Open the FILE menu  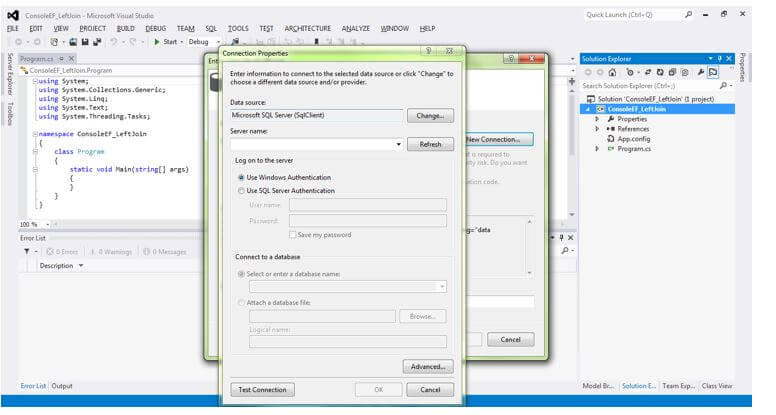pos(13,29)
